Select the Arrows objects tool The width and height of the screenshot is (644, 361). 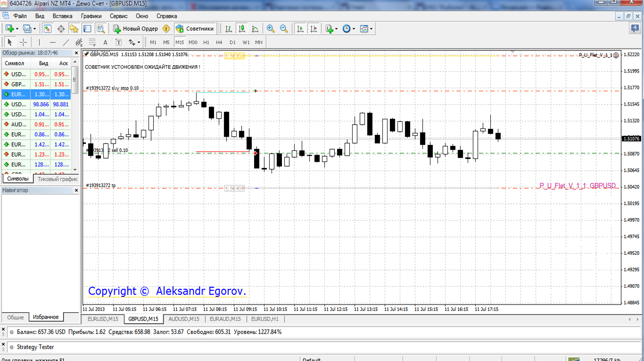132,42
